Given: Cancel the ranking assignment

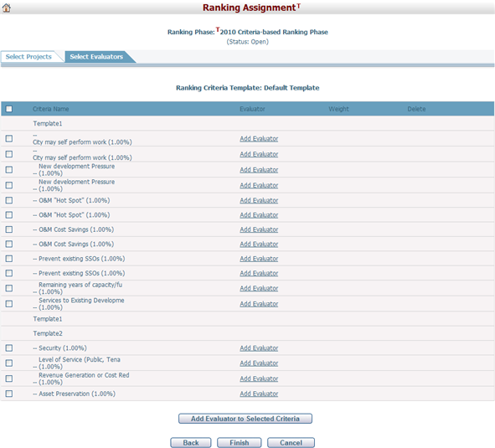Looking at the screenshot, I should tap(291, 443).
